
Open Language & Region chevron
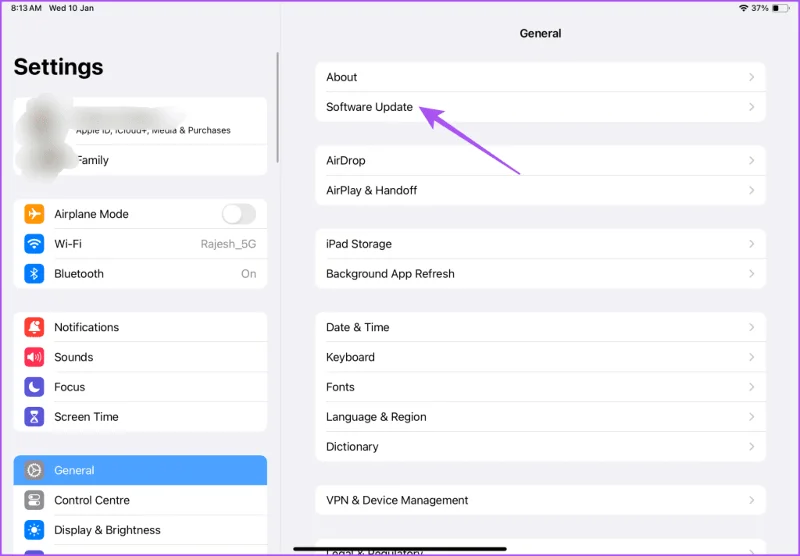point(752,417)
